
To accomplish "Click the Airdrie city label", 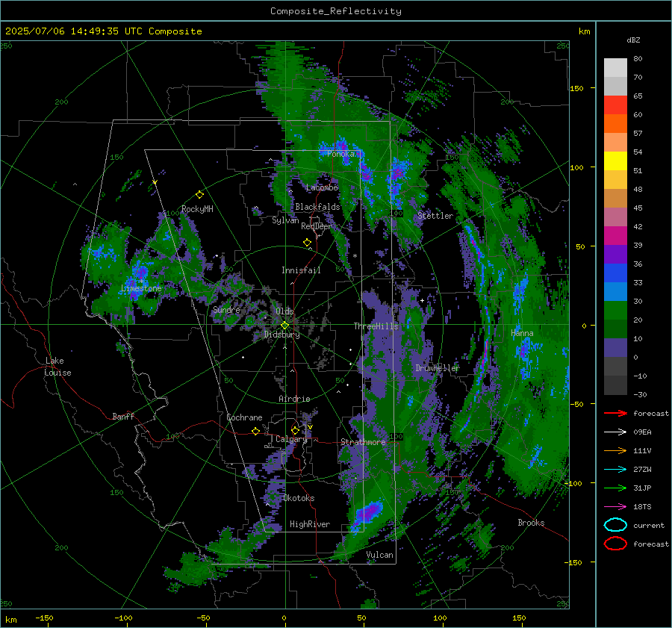I will point(294,399).
